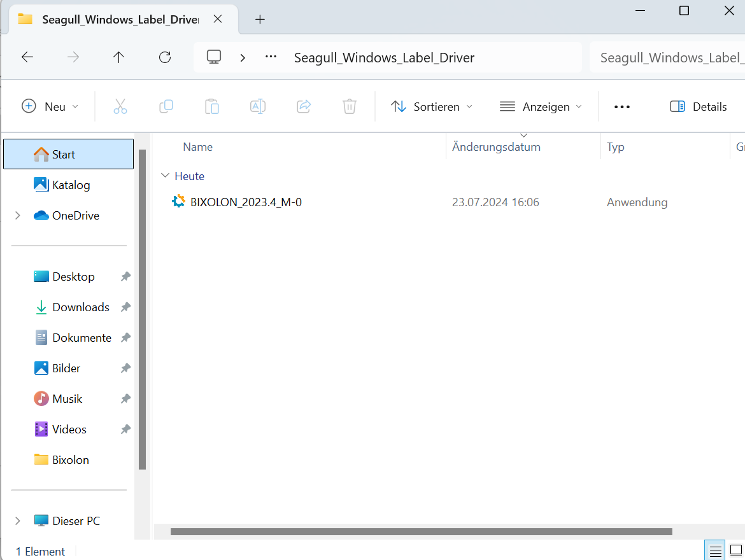Click the Copy icon in toolbar
The image size is (745, 560).
[166, 106]
